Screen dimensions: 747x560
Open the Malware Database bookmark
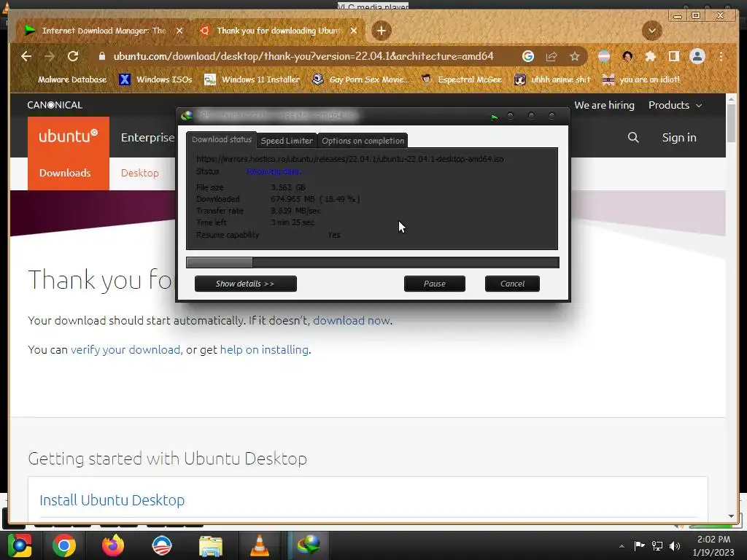pos(72,79)
